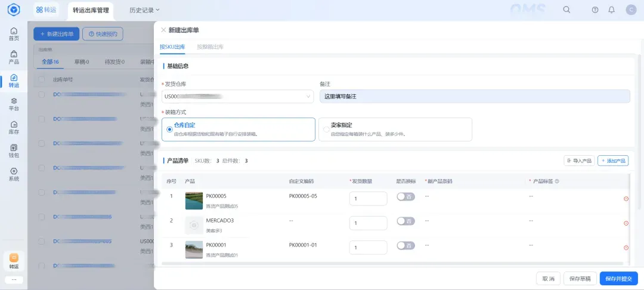This screenshot has width=644, height=290.
Task: Open 首页 in the left sidebar
Action: [x=14, y=34]
